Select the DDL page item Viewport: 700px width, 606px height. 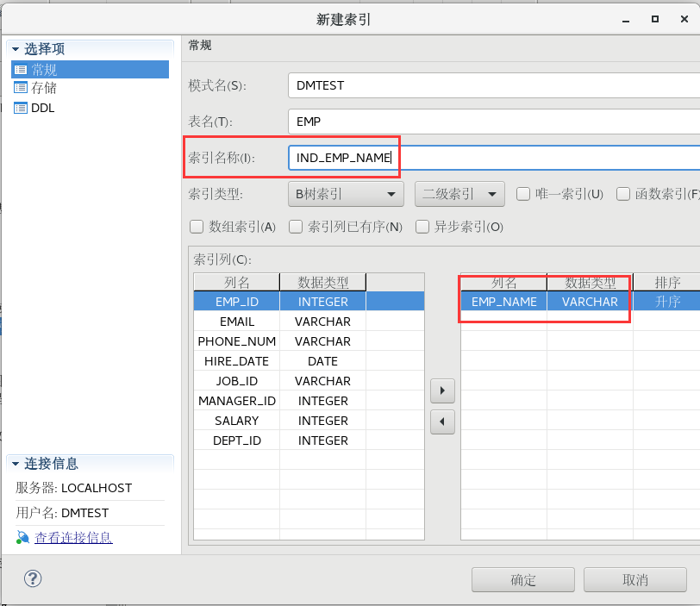(43, 108)
